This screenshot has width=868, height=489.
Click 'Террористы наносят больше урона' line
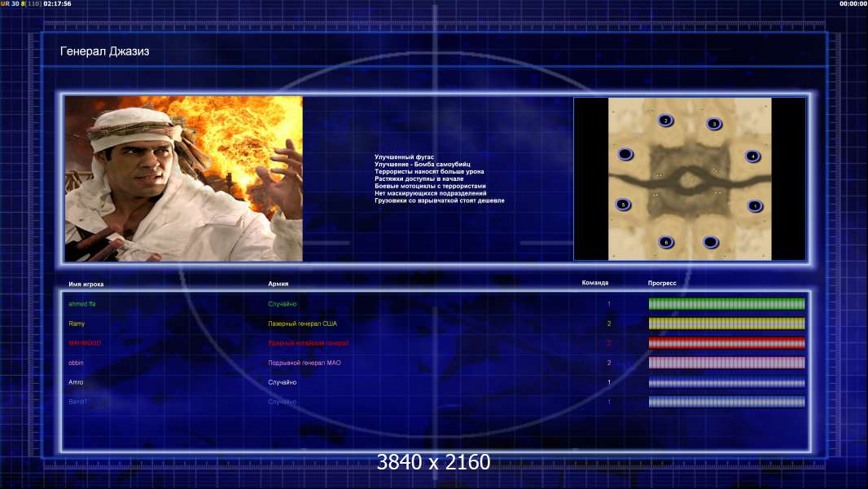pyautogui.click(x=429, y=172)
